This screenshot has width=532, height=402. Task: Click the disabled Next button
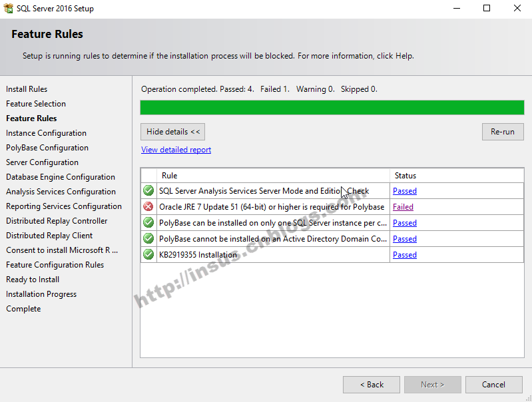433,384
